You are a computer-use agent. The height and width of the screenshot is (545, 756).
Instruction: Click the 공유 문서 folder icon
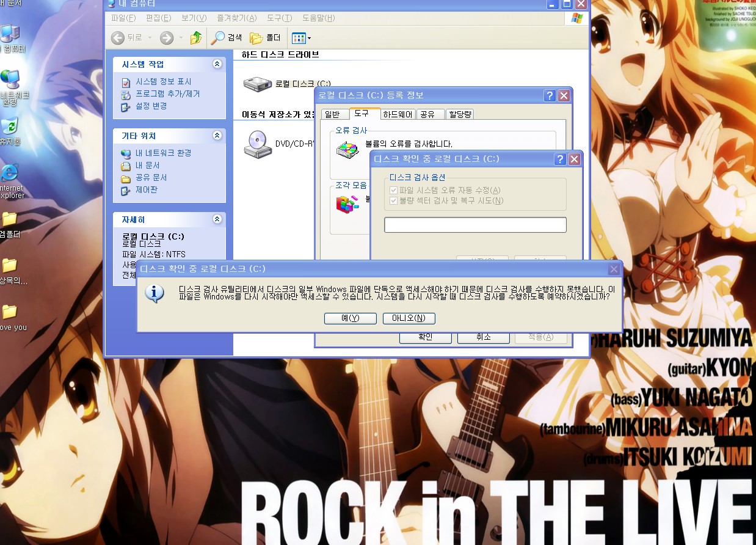(126, 178)
